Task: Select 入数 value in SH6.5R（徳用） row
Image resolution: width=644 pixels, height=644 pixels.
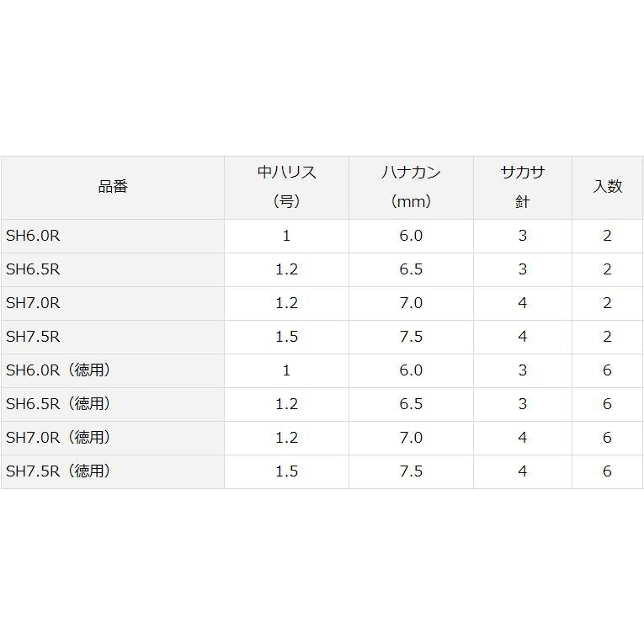Action: pyautogui.click(x=607, y=404)
